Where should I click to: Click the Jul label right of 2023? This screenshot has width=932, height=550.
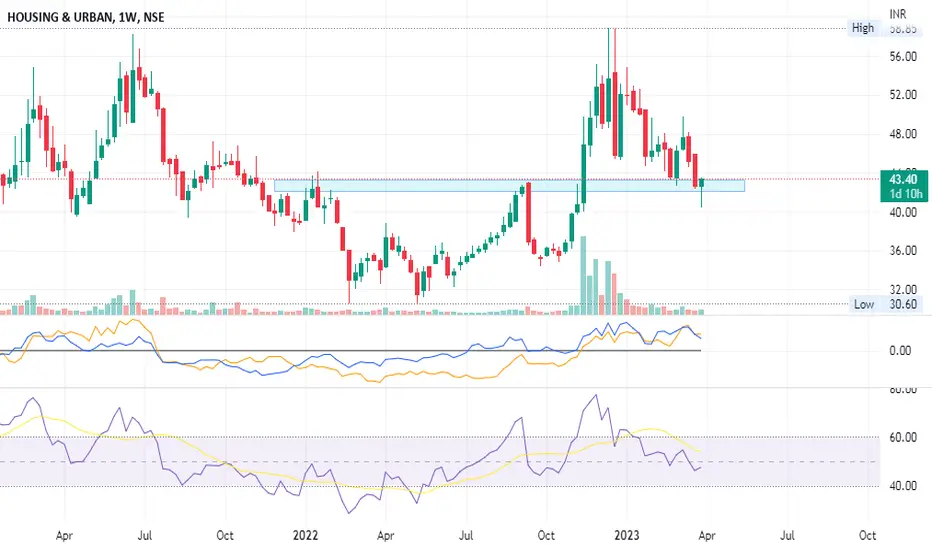[786, 535]
